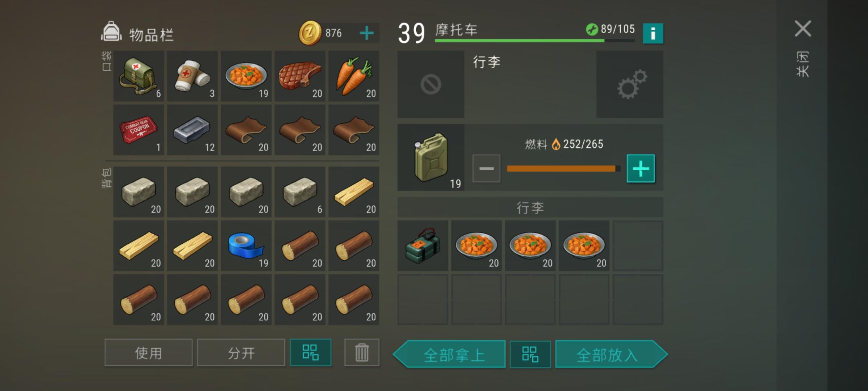Select the first aid kit item
This screenshot has width=868, height=391.
pyautogui.click(x=139, y=76)
